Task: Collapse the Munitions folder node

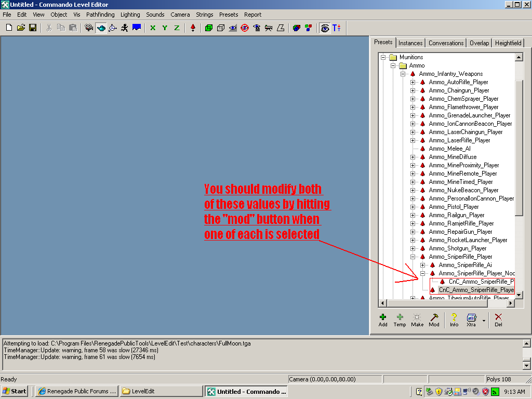Action: 383,57
